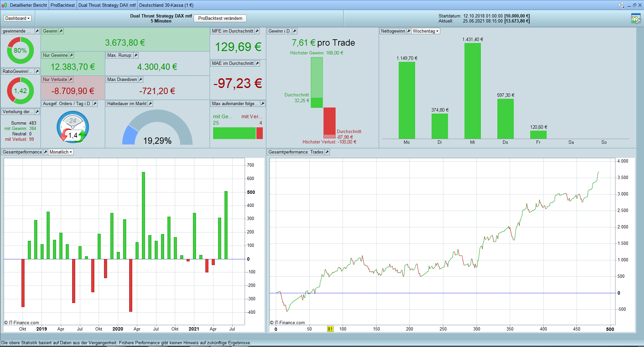Click wrench for Ausgef. Orders / Tag i.D.
This screenshot has height=347, width=644.
[95, 104]
